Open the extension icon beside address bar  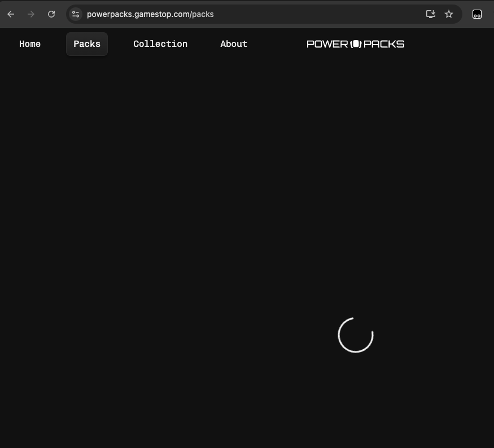[477, 14]
